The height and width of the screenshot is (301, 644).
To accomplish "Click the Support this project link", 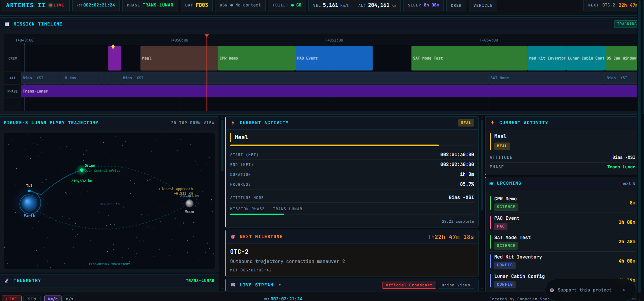I will coord(585,290).
